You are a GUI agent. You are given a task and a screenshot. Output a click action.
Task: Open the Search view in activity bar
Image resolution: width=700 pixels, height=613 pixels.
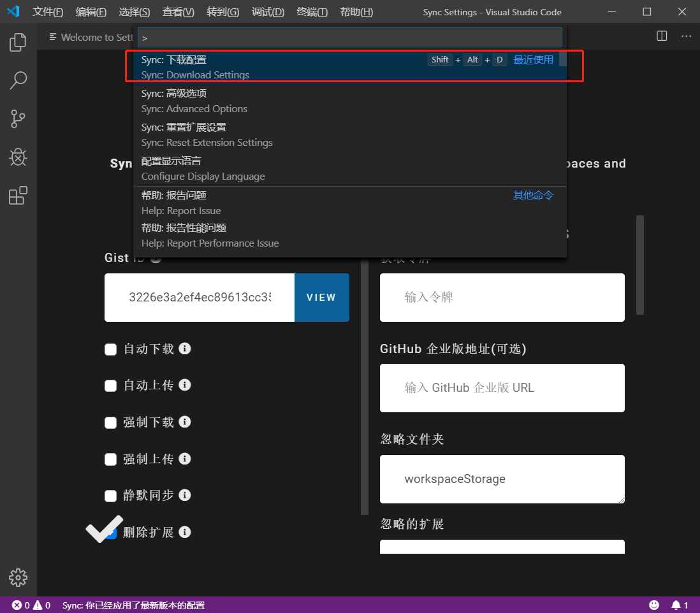point(18,80)
